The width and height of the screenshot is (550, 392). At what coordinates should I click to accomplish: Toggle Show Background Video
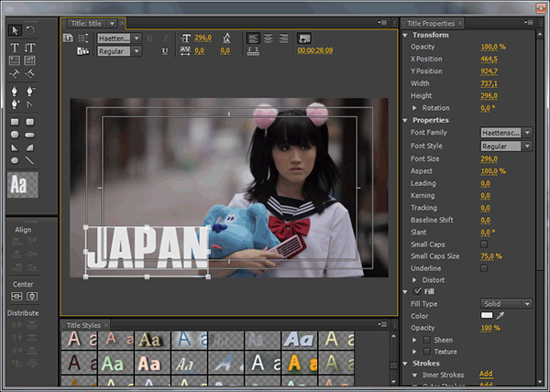point(304,38)
